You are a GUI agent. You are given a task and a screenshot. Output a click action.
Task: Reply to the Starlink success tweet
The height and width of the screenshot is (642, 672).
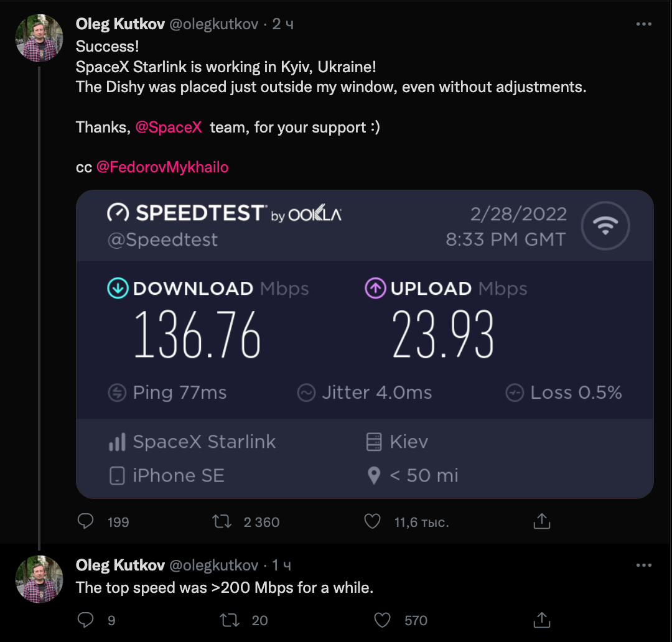[85, 521]
